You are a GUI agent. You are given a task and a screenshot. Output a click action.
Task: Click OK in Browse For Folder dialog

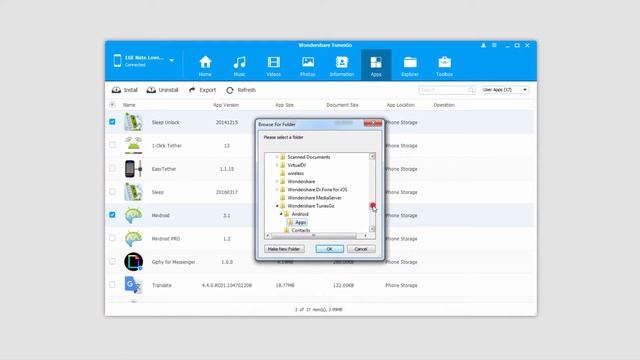pyautogui.click(x=329, y=249)
